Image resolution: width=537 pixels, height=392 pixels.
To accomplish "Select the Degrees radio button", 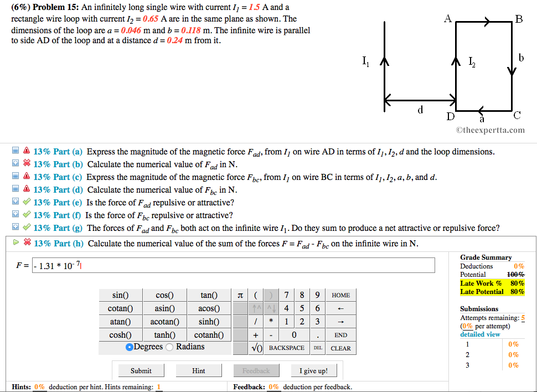I will click(x=128, y=348).
